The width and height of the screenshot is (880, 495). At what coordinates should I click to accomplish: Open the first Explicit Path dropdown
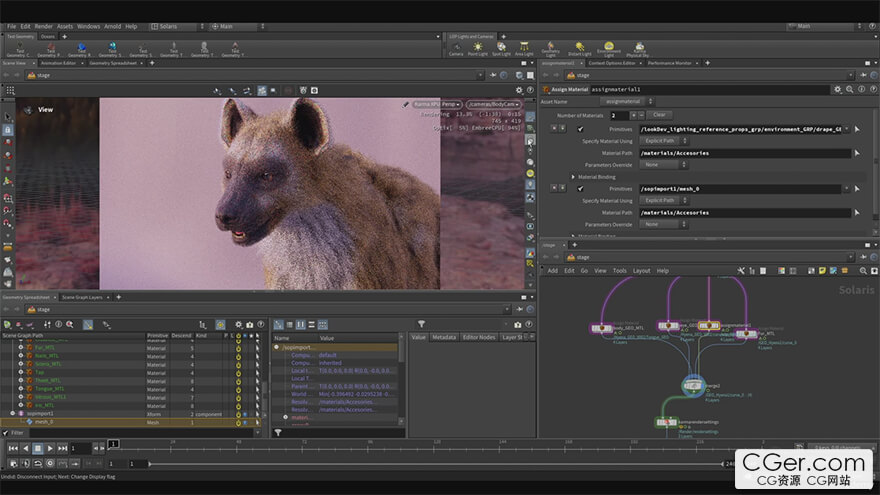point(661,141)
